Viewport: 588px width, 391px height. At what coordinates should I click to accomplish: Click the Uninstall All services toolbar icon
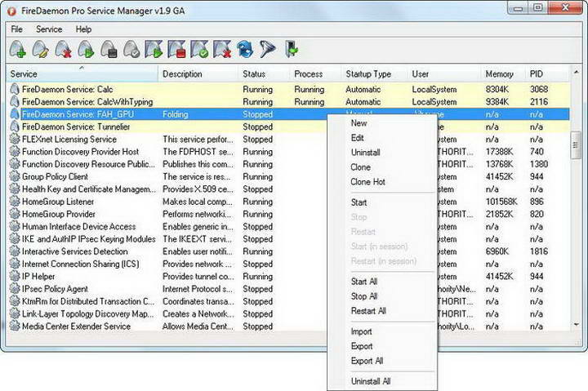click(222, 49)
